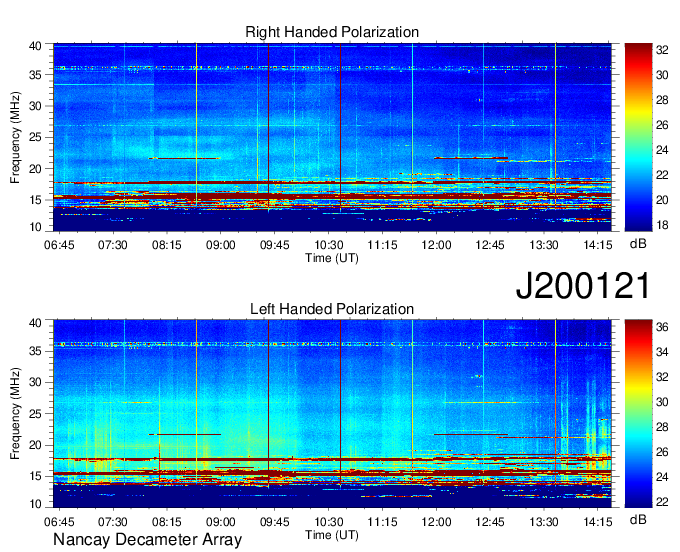680x552 pixels.
Task: Click the Right Handed Polarization dB color bar
Action: [638, 137]
